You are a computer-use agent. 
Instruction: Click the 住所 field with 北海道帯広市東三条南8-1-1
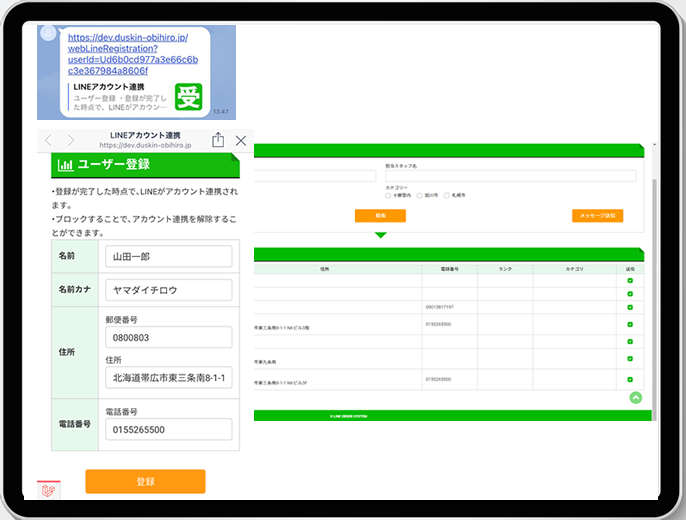(169, 378)
